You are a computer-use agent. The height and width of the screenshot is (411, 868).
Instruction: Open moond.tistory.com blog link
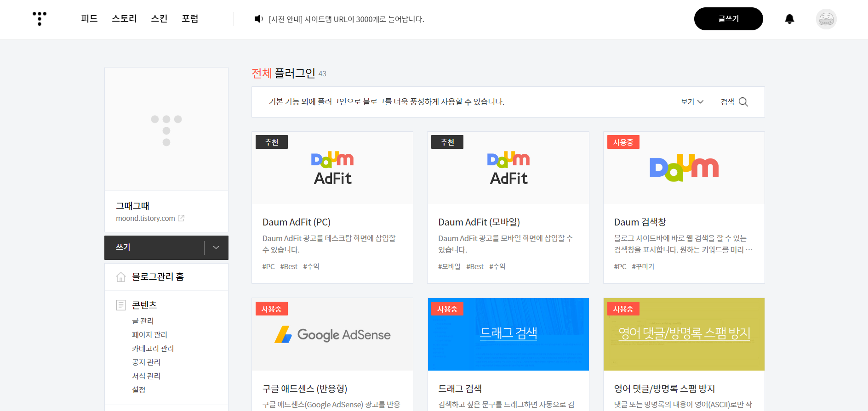pyautogui.click(x=145, y=218)
